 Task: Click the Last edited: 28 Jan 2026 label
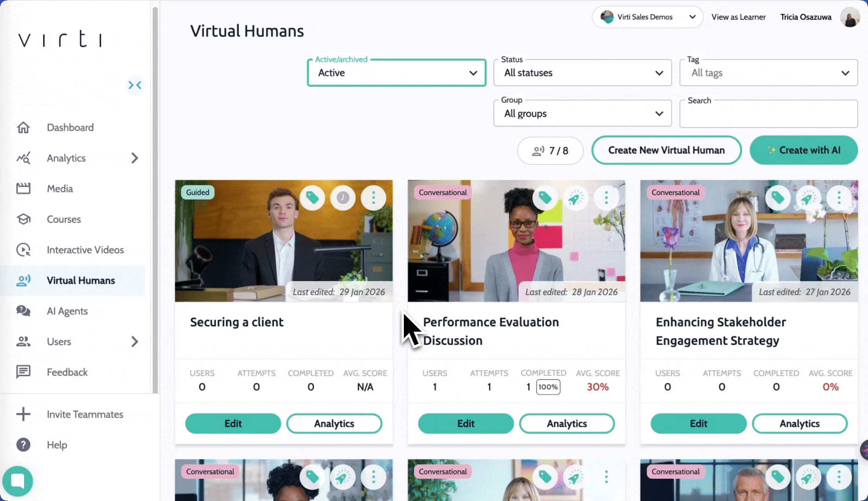click(571, 292)
